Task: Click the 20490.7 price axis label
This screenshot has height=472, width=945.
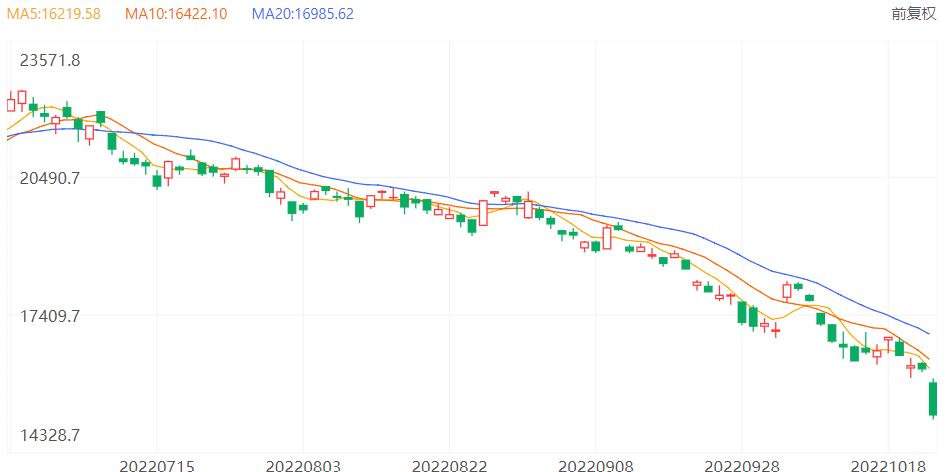Action: 50,178
